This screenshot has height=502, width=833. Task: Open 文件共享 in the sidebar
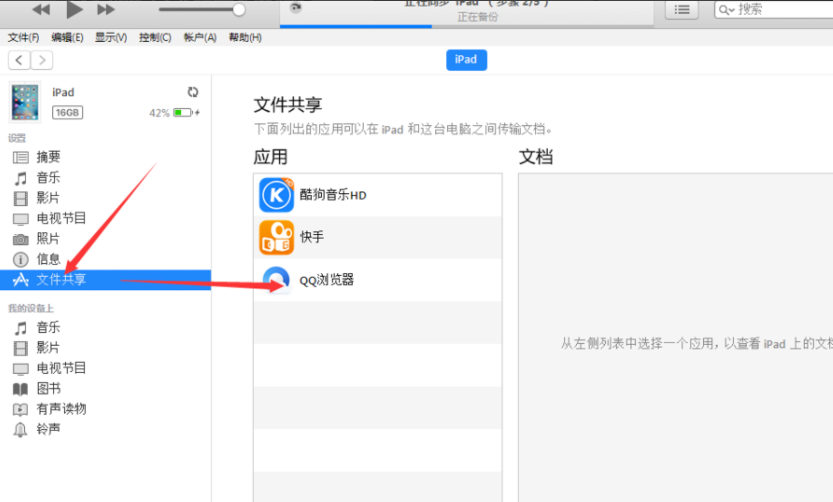61,280
